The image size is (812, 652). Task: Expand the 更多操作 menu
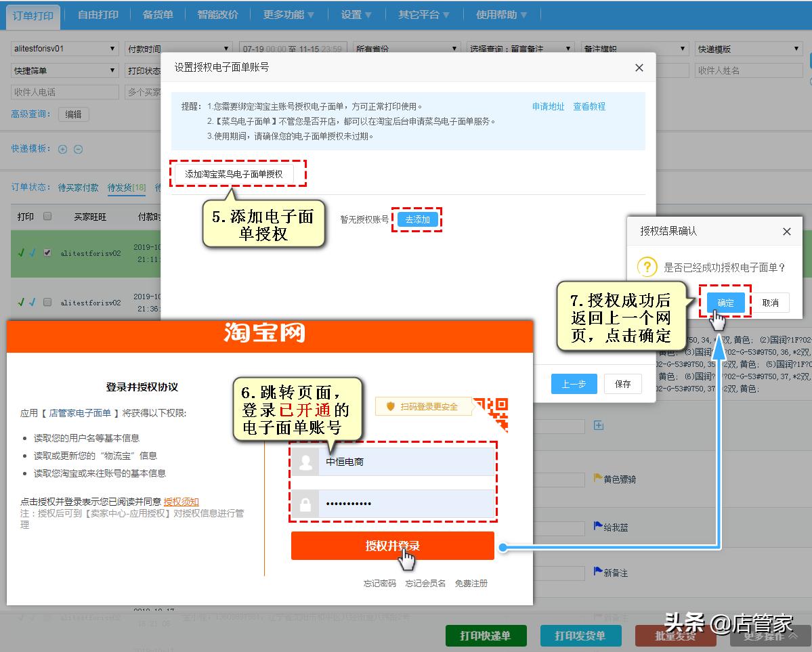tap(769, 635)
